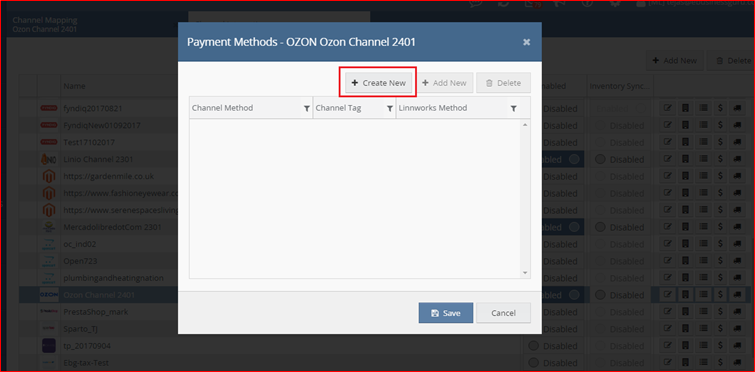This screenshot has width=755, height=372.
Task: Open list icon for Open723 row
Action: click(703, 261)
